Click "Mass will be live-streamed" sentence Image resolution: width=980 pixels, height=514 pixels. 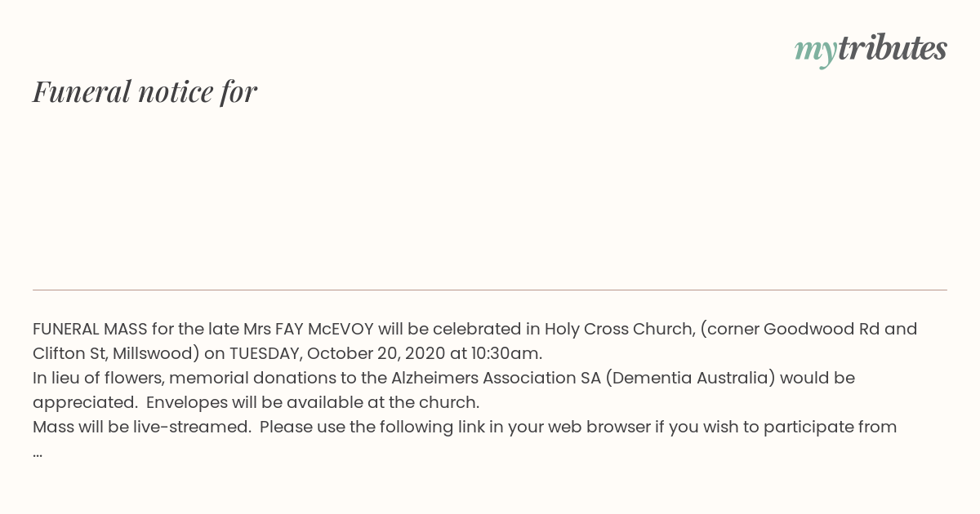[x=141, y=427]
